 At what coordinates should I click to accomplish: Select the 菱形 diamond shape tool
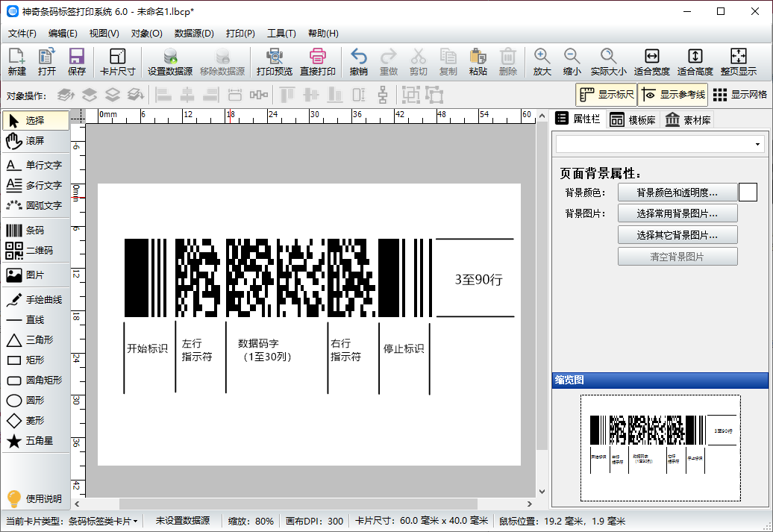pyautogui.click(x=36, y=421)
